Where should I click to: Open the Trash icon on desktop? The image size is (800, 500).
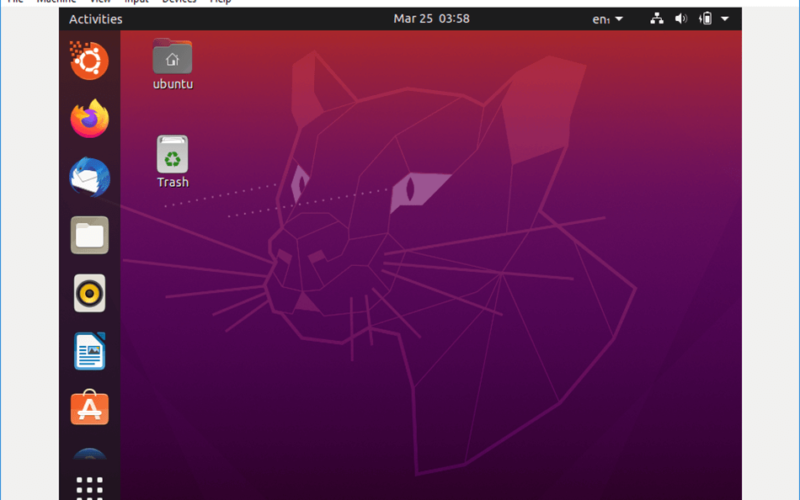point(172,162)
